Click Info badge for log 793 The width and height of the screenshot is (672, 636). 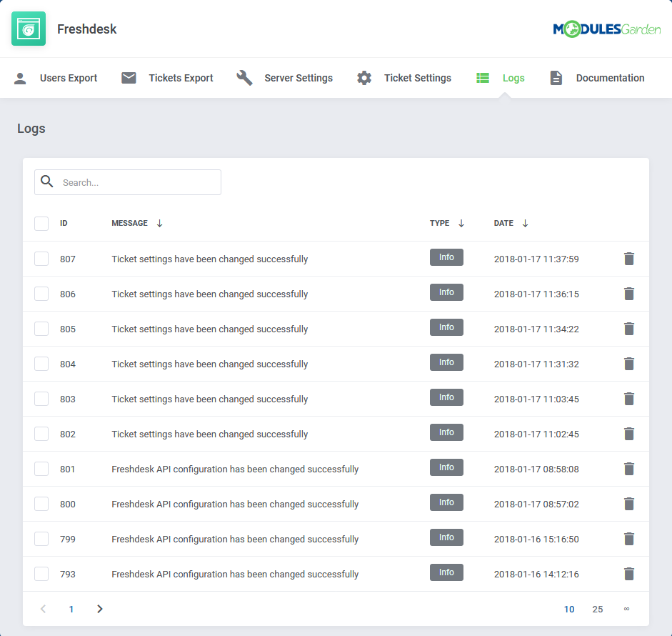pyautogui.click(x=446, y=572)
